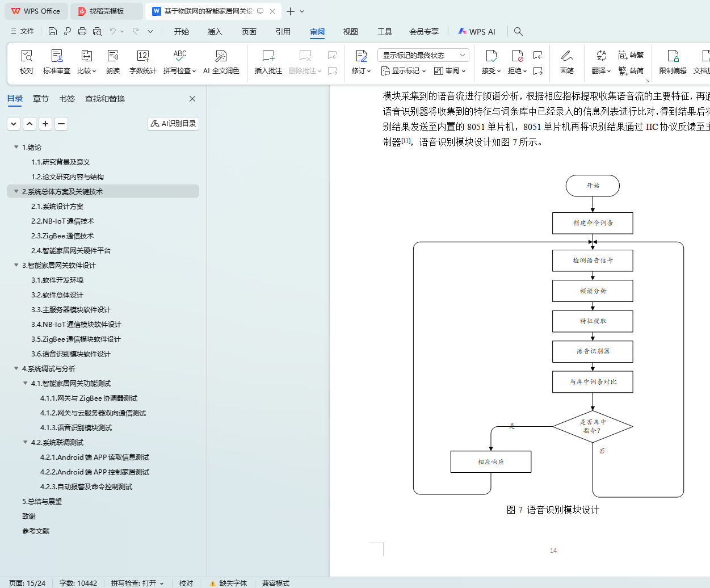Toggle 拼写检查: 打开 in status bar
710x588 pixels.
pyautogui.click(x=137, y=583)
